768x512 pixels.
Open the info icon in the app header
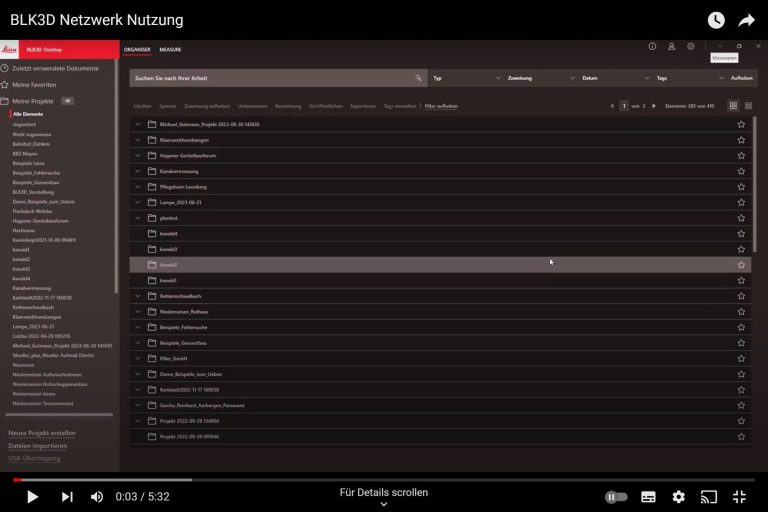click(x=652, y=46)
